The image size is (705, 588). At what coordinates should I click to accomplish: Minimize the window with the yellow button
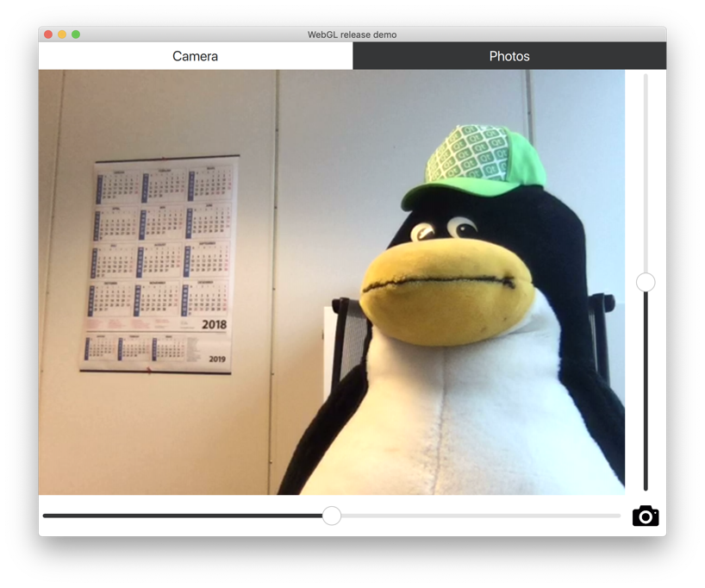(x=62, y=34)
